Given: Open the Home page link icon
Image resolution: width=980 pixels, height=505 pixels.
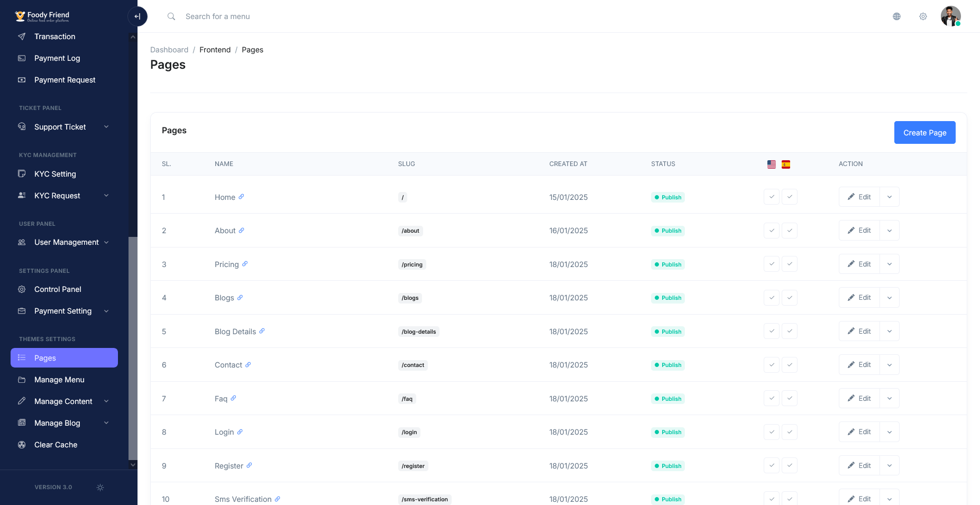Looking at the screenshot, I should pos(241,197).
